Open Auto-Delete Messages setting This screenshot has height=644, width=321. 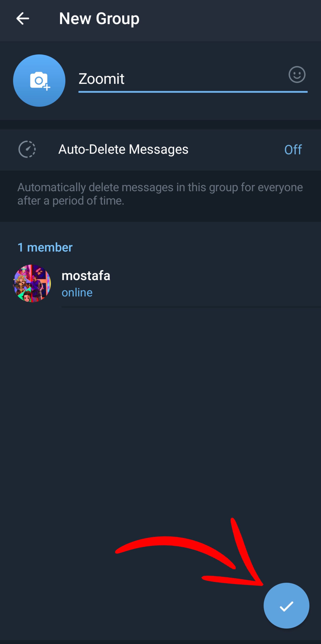(160, 150)
